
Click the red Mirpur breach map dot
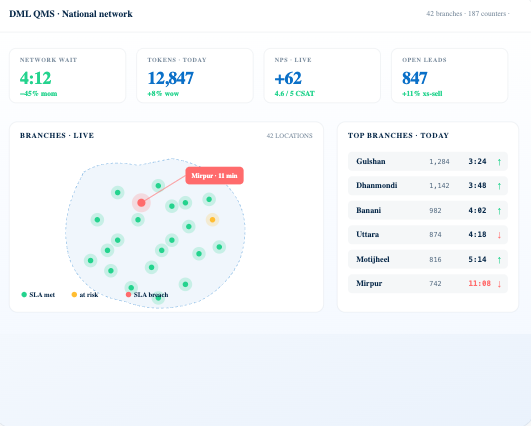(x=141, y=203)
